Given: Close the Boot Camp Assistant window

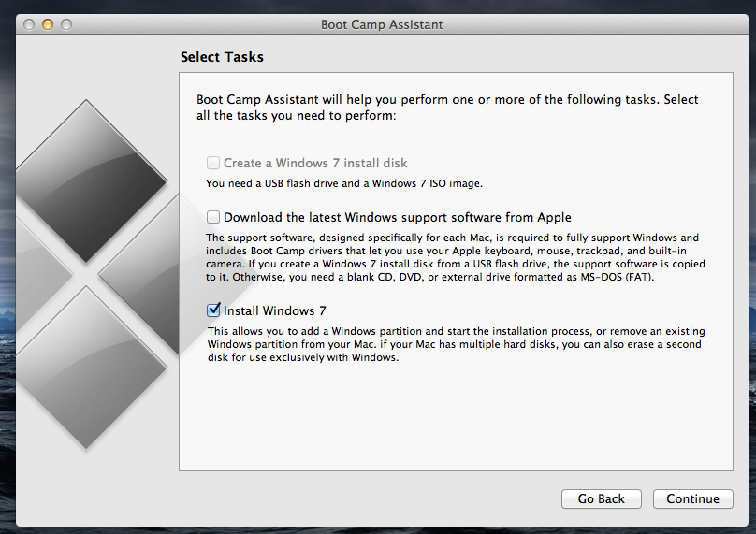Looking at the screenshot, I should (x=29, y=24).
